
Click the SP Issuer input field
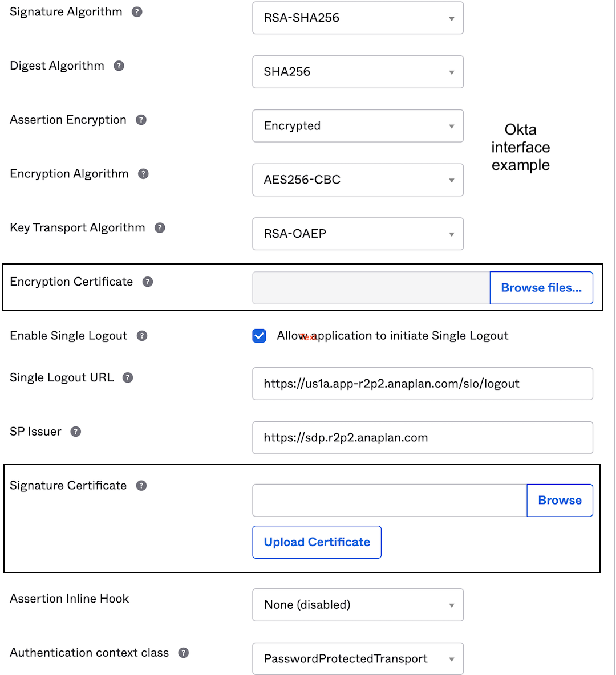(x=422, y=437)
